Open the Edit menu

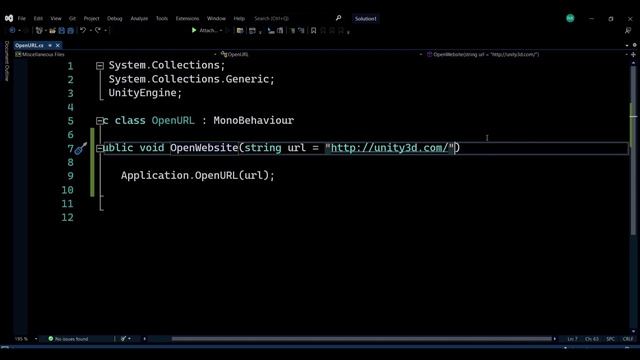pos(38,18)
